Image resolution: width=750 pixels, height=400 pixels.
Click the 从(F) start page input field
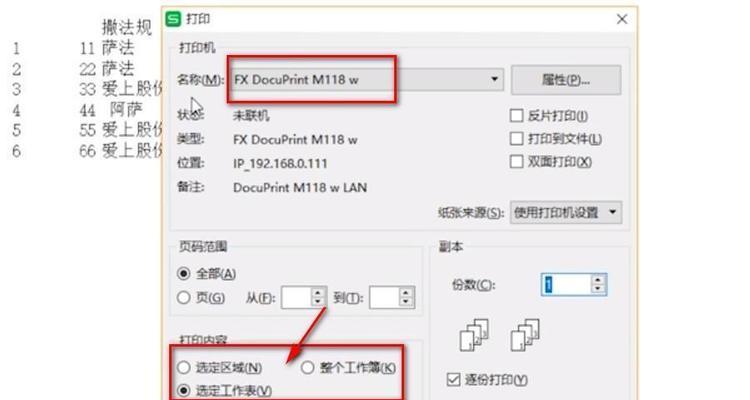point(297,298)
